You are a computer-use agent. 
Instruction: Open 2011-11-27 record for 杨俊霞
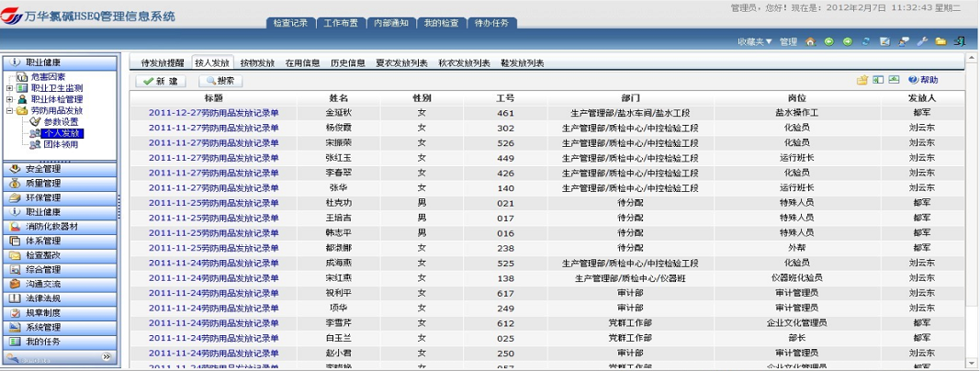(214, 128)
